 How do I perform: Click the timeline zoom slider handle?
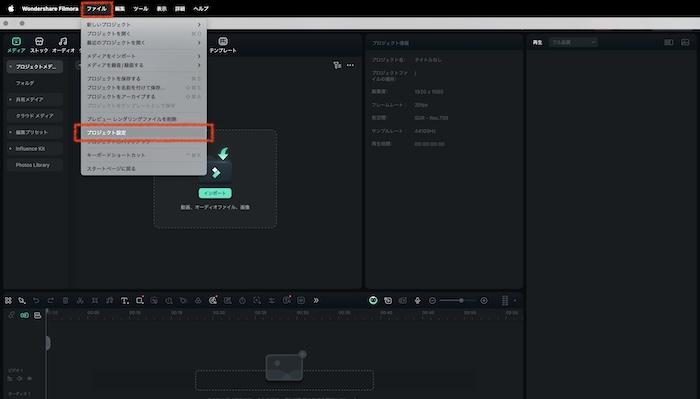point(461,301)
